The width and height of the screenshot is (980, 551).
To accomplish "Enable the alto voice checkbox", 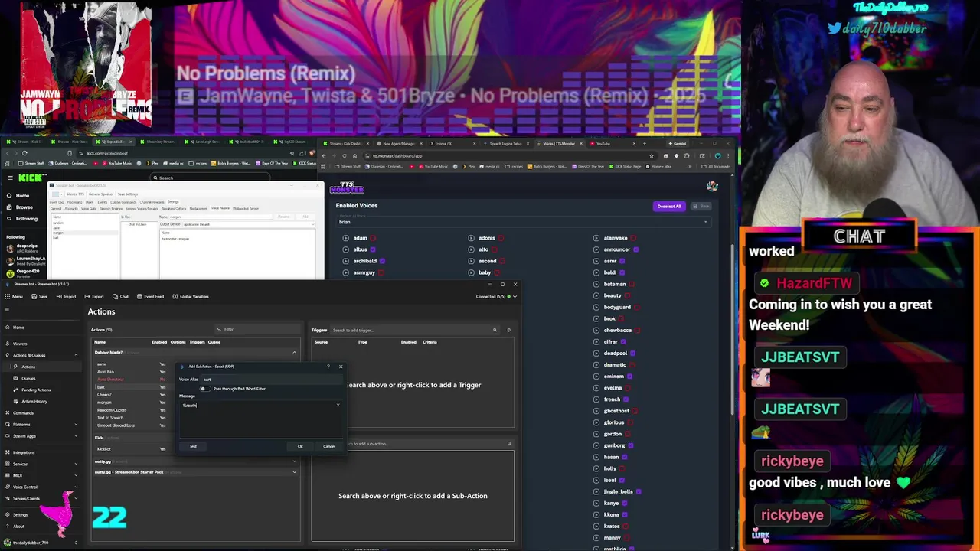I will tap(494, 249).
